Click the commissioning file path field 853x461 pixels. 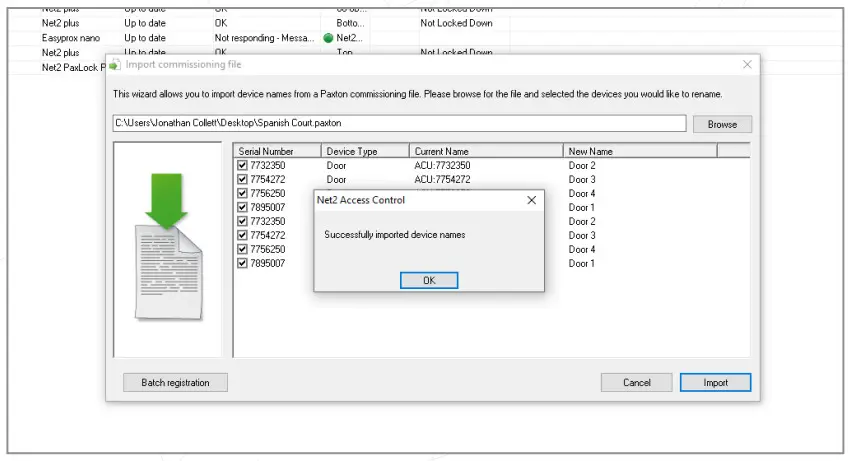(x=399, y=123)
